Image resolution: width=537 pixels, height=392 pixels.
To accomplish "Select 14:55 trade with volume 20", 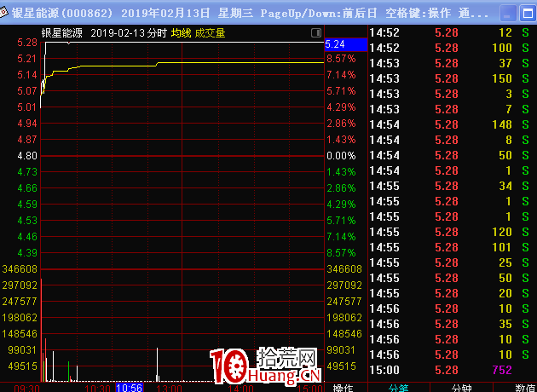I will pos(450,293).
